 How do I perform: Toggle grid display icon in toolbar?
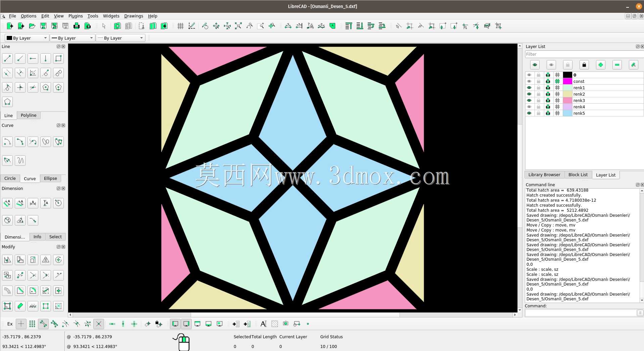180,26
